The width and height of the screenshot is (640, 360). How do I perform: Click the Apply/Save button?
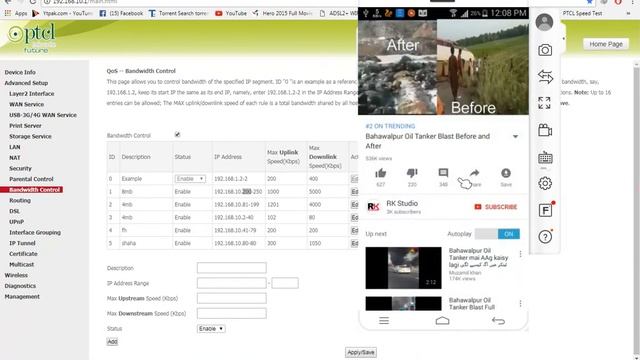click(x=361, y=352)
